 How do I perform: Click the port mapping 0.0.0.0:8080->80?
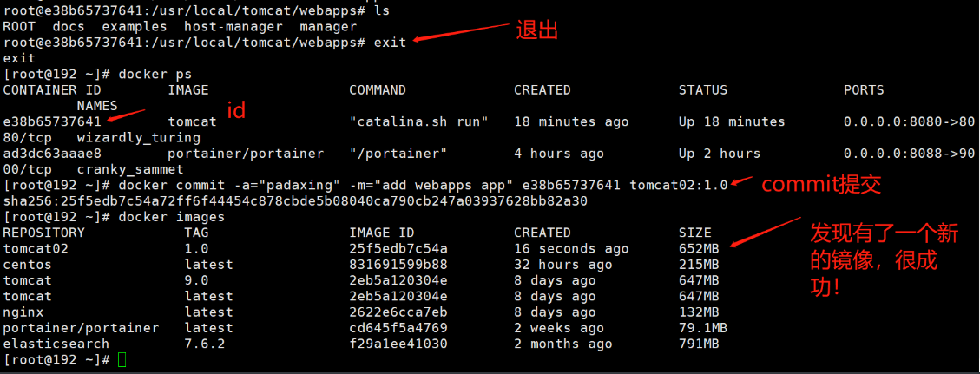(x=910, y=121)
